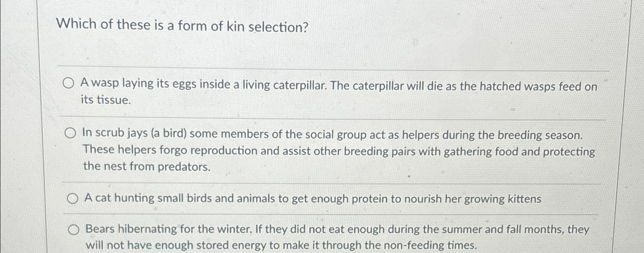Click the radio button beside the third answer
The height and width of the screenshot is (253, 644).
tap(72, 198)
